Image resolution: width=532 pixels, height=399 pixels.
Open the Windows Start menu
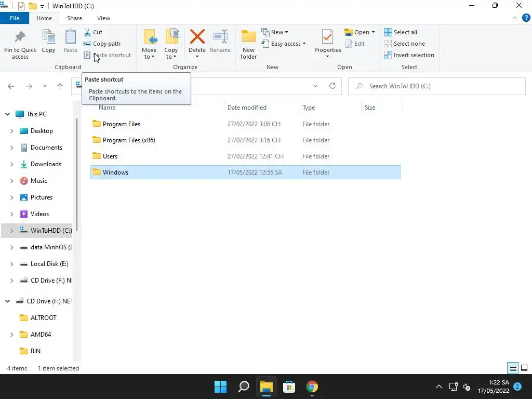click(x=220, y=387)
